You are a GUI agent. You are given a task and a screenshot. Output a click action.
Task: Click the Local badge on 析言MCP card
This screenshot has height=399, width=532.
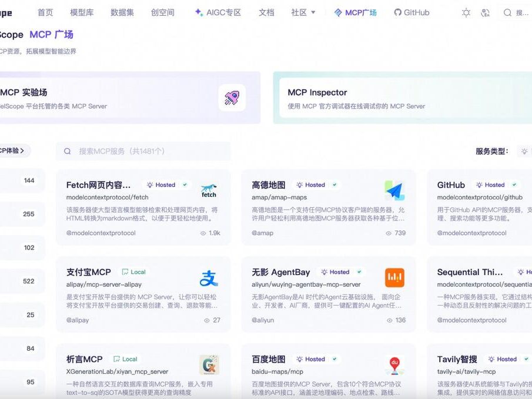tap(125, 359)
